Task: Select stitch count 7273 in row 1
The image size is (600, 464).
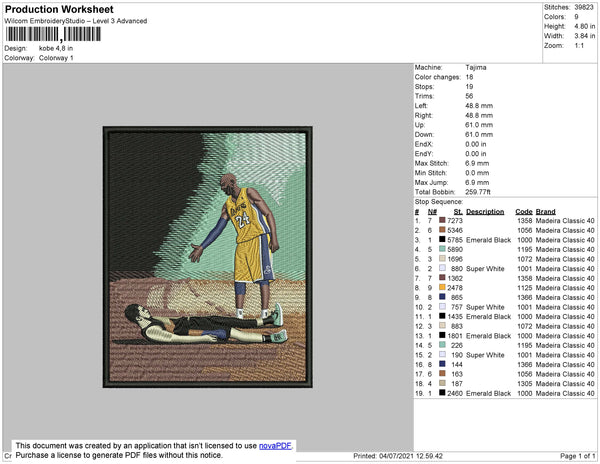Action: (x=455, y=221)
